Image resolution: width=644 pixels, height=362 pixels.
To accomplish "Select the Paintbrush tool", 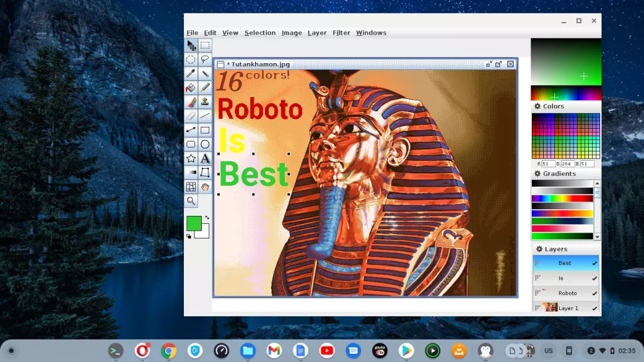I will click(191, 102).
